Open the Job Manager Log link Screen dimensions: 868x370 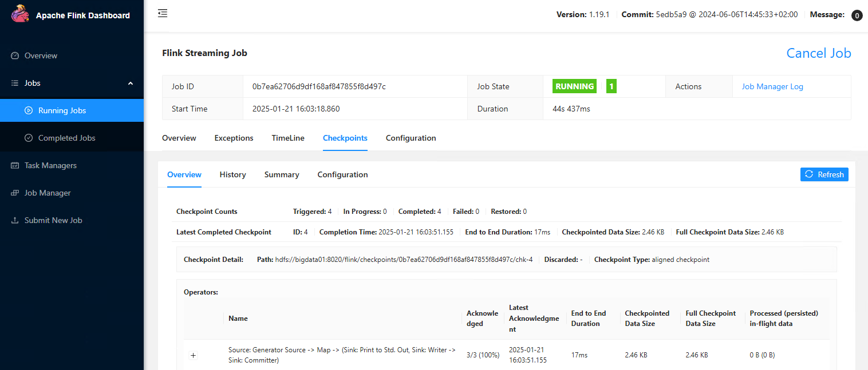click(x=772, y=86)
